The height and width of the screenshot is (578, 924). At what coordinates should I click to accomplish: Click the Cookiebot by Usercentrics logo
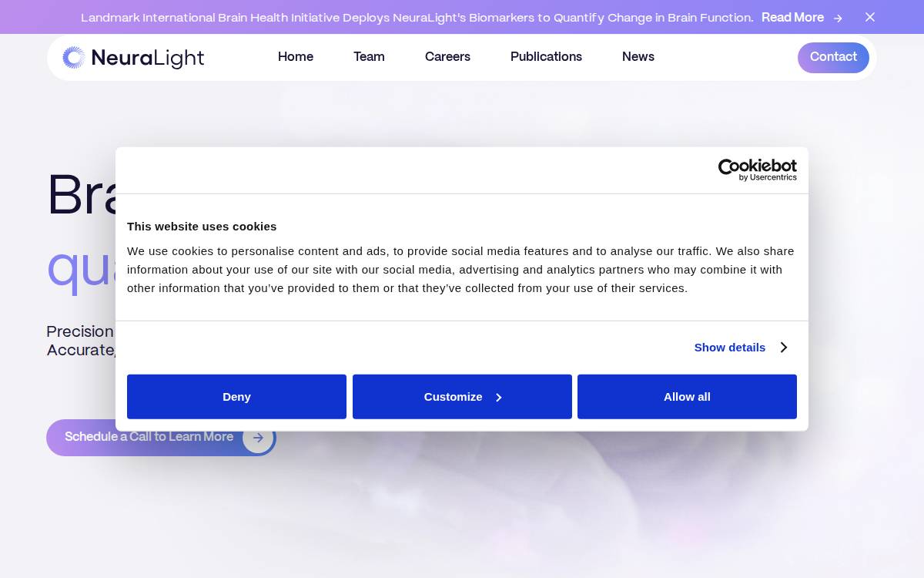click(758, 170)
